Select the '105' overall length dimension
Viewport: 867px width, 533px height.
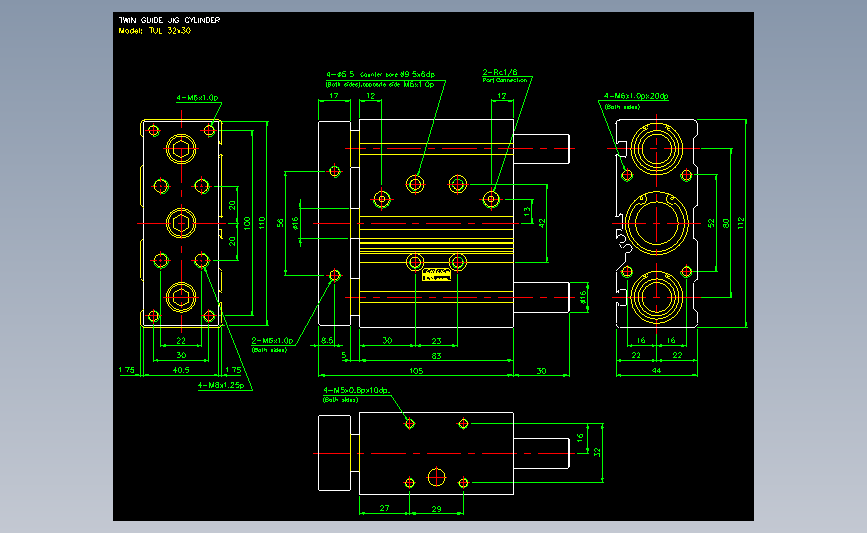point(416,370)
